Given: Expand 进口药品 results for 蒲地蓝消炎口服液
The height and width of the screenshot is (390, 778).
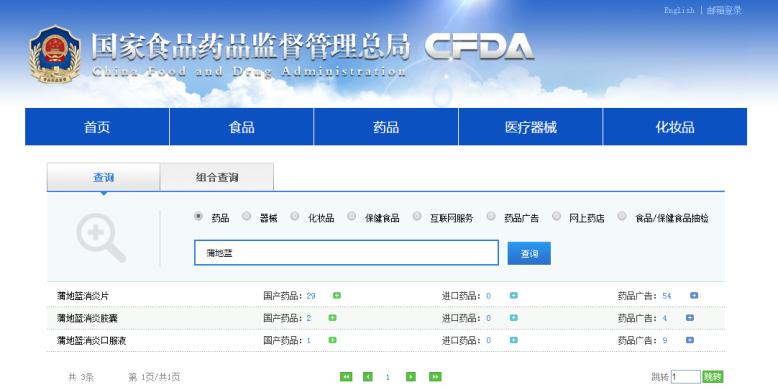Looking at the screenshot, I should pos(514,340).
